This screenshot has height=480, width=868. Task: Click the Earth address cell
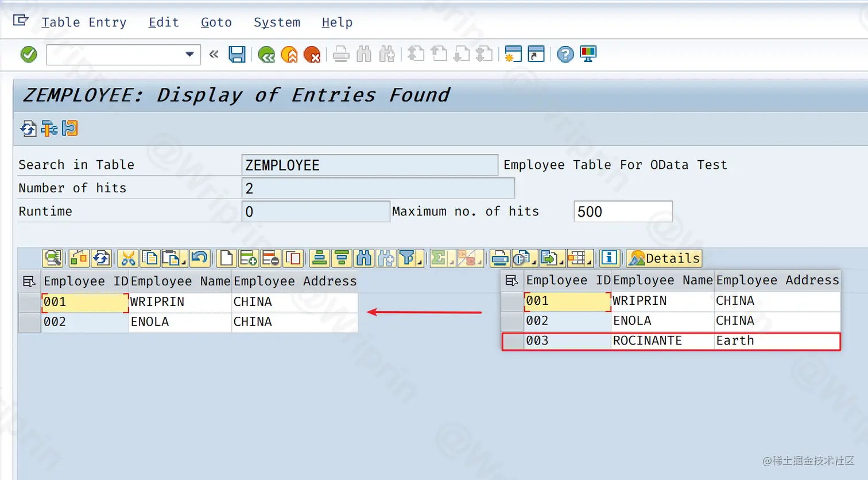click(x=777, y=341)
